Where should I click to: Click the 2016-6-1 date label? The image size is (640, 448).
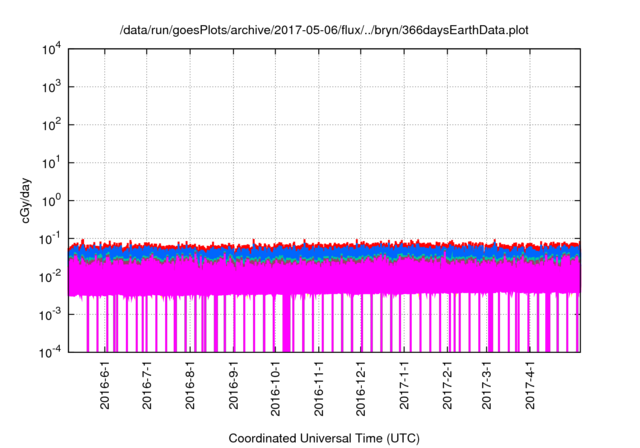tap(105, 385)
